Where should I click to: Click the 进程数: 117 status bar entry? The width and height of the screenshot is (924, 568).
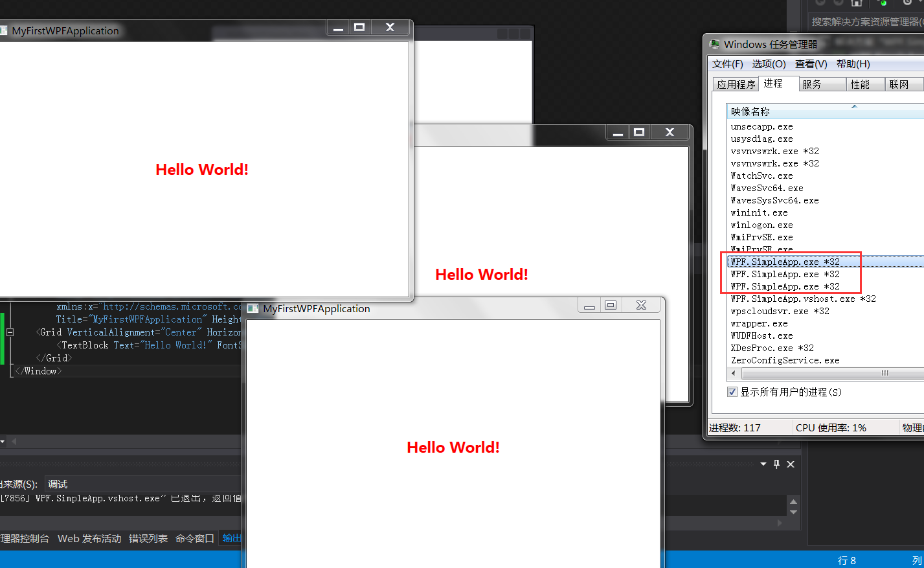click(735, 427)
